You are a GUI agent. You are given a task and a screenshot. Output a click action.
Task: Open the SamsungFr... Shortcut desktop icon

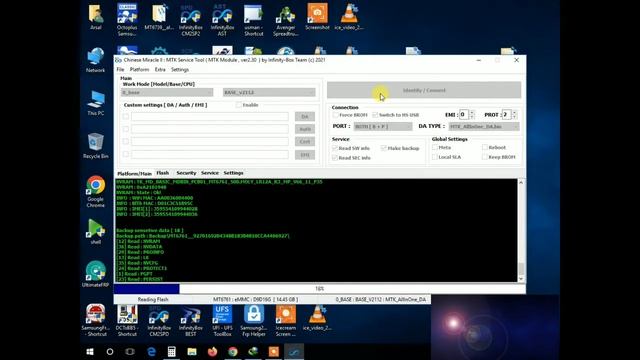96,320
